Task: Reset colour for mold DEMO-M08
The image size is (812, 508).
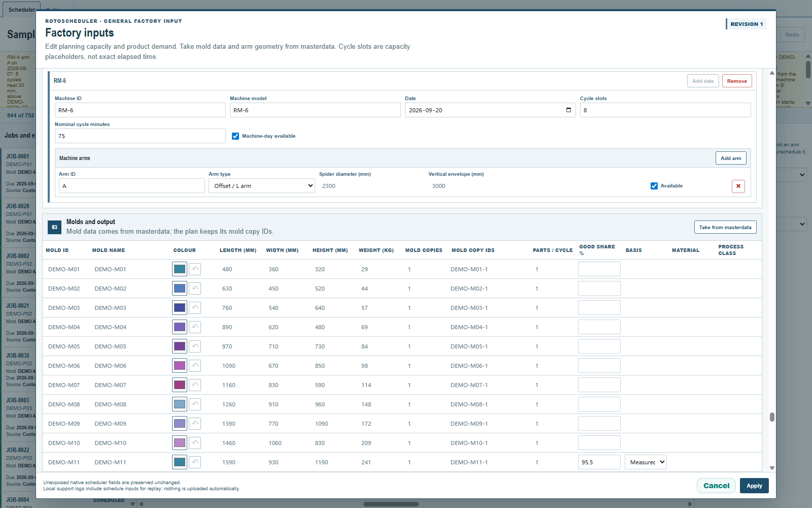Action: (195, 404)
